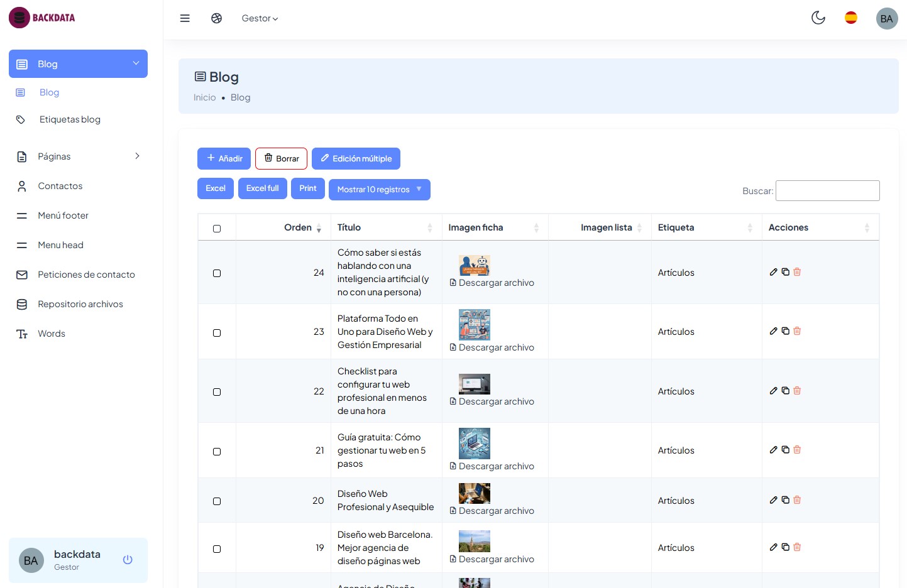
Task: Click the Edición múltiple button
Action: 356,158
